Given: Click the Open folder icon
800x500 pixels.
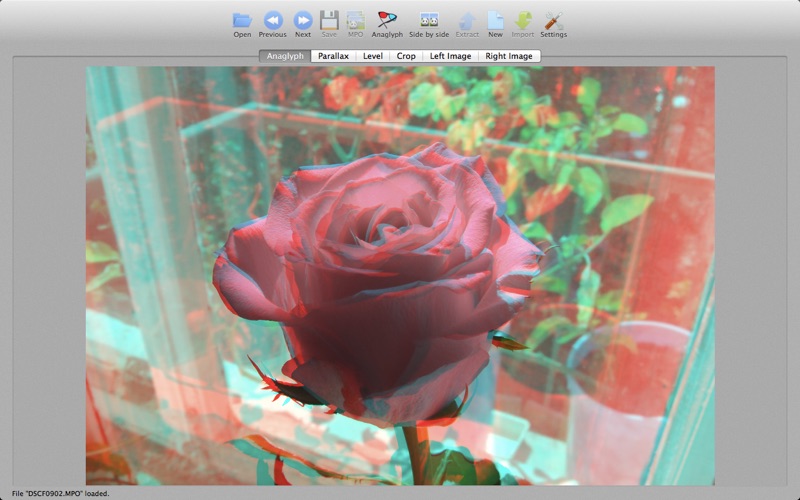Looking at the screenshot, I should (x=242, y=20).
